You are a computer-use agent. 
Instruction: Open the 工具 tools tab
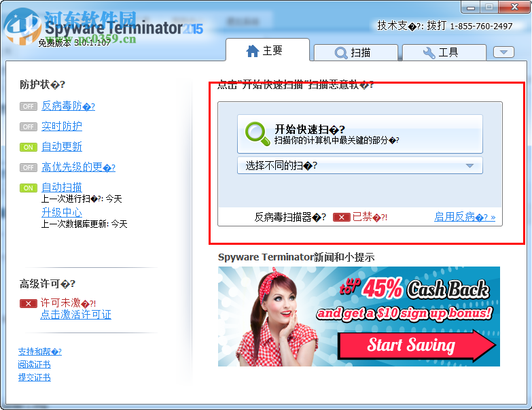pyautogui.click(x=444, y=52)
